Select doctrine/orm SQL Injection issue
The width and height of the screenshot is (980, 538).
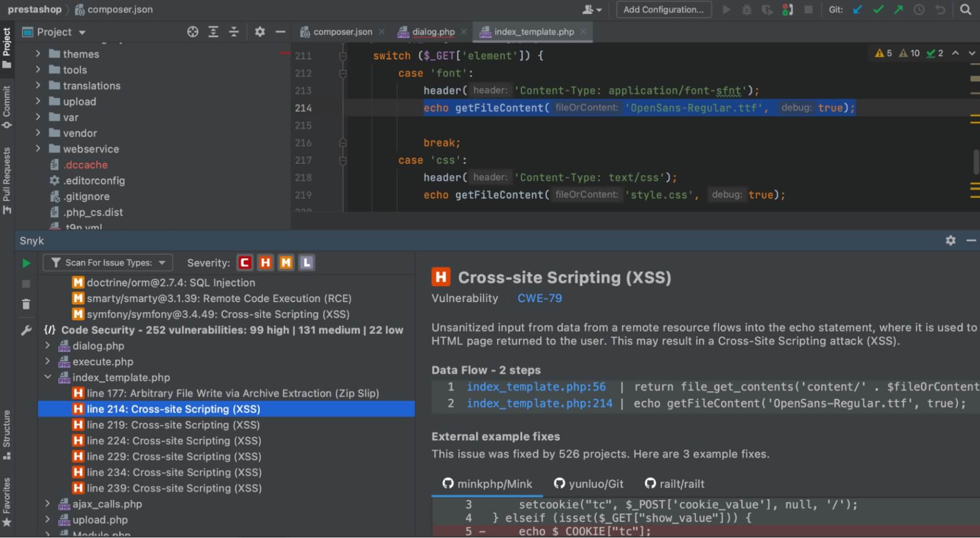(226, 282)
